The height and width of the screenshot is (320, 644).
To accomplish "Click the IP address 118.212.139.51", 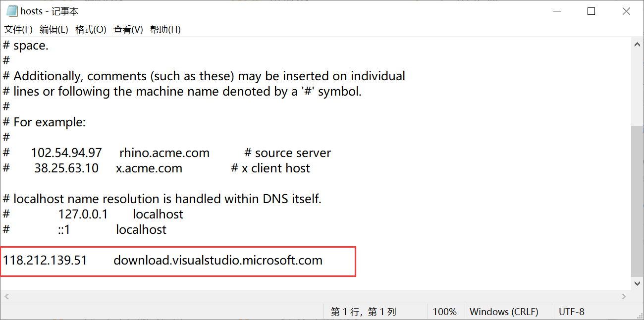I will [45, 260].
